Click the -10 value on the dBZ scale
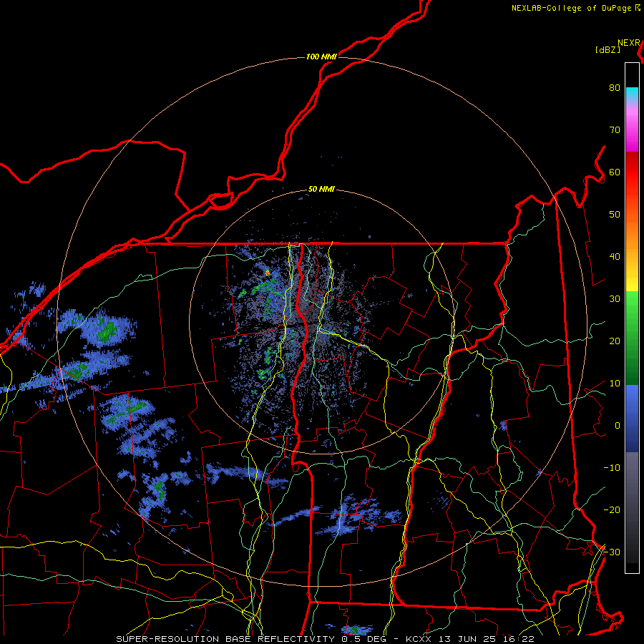Screen dimensions: 644x644 click(612, 468)
